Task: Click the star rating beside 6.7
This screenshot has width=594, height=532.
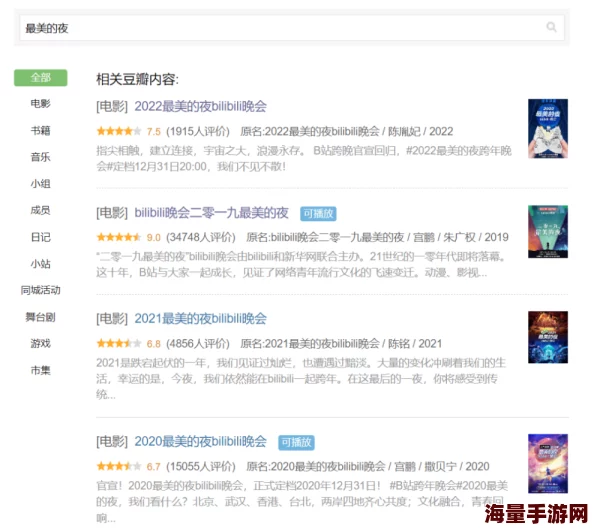Action: [x=119, y=466]
